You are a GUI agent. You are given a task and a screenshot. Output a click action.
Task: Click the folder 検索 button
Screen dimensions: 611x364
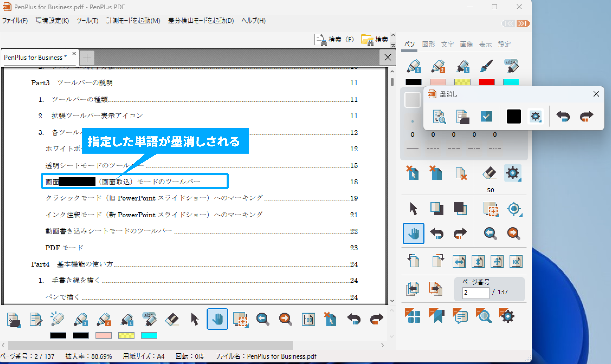374,40
